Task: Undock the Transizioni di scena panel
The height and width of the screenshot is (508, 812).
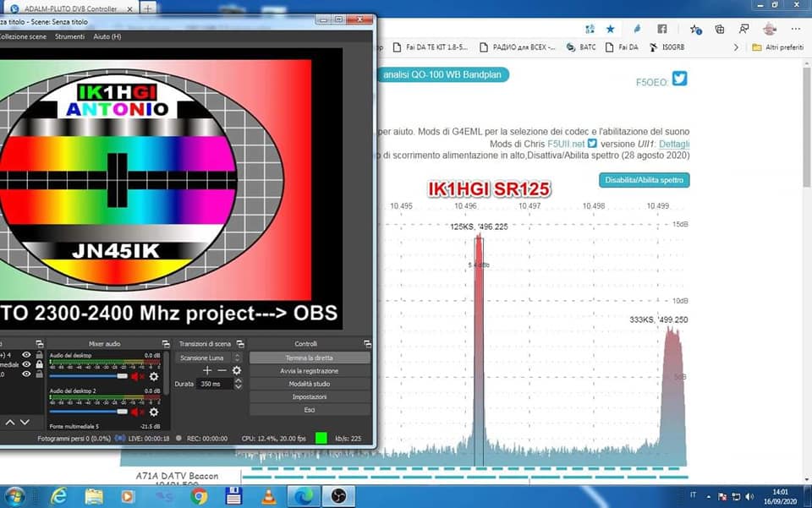Action: (x=240, y=344)
